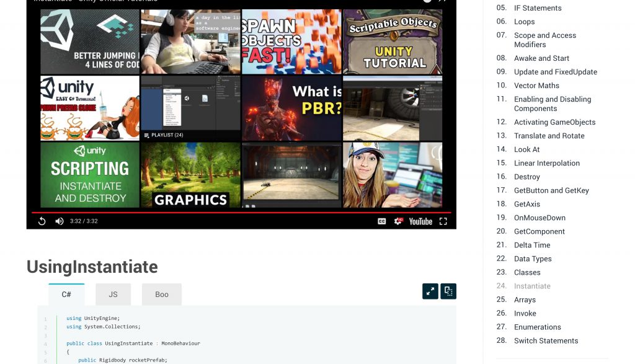Open the Linear Interpolation lesson

547,163
